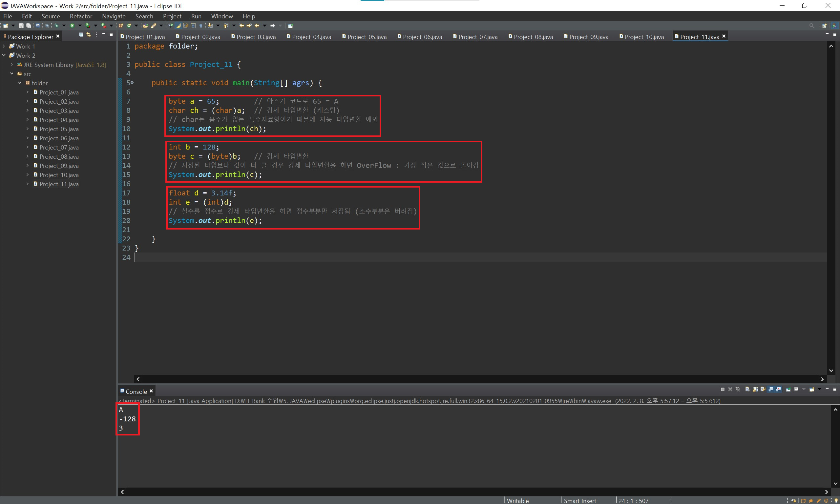Click the Pin Console icon

[788, 389]
